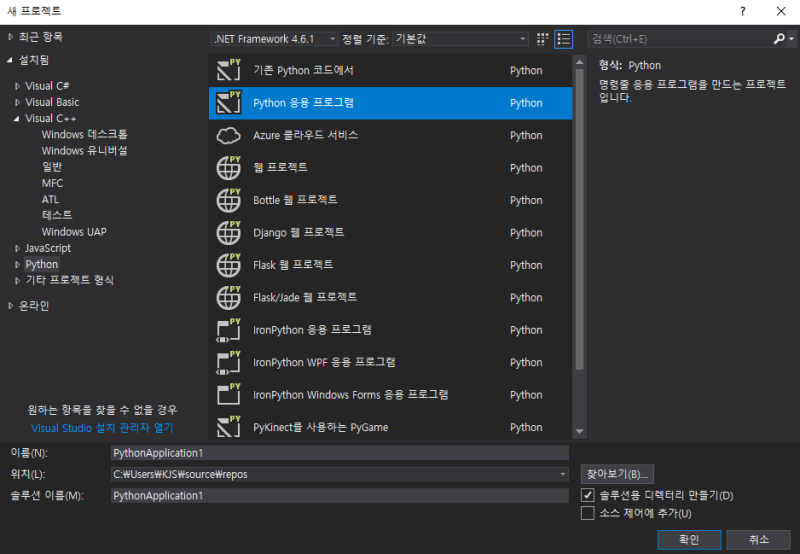The width and height of the screenshot is (800, 554).
Task: Select the Azure cloud service template icon
Action: 228,136
